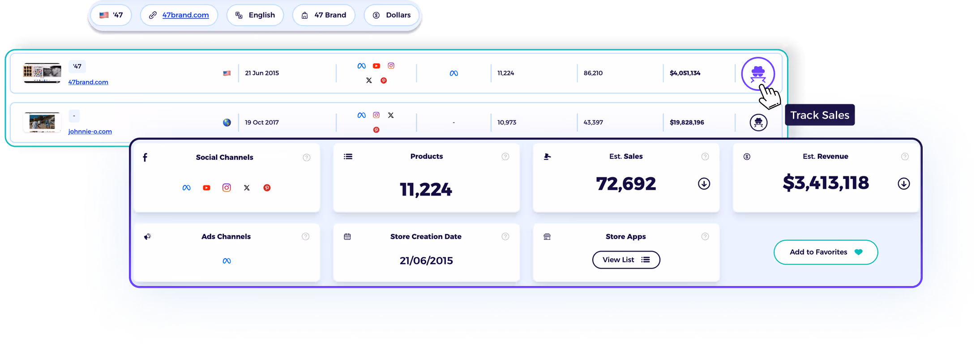Screen dimensions: 980x346
Task: Click X icon in Social Channels card
Action: (247, 188)
